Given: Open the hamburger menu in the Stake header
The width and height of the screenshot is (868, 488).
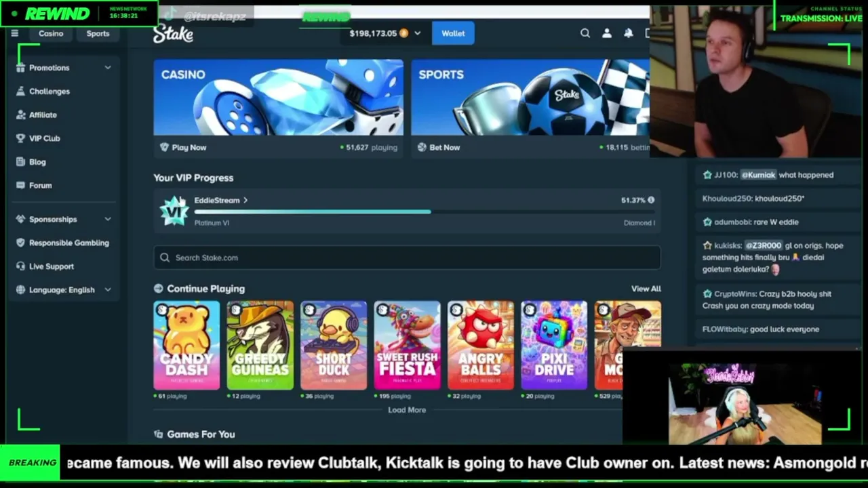Looking at the screenshot, I should pos(15,33).
